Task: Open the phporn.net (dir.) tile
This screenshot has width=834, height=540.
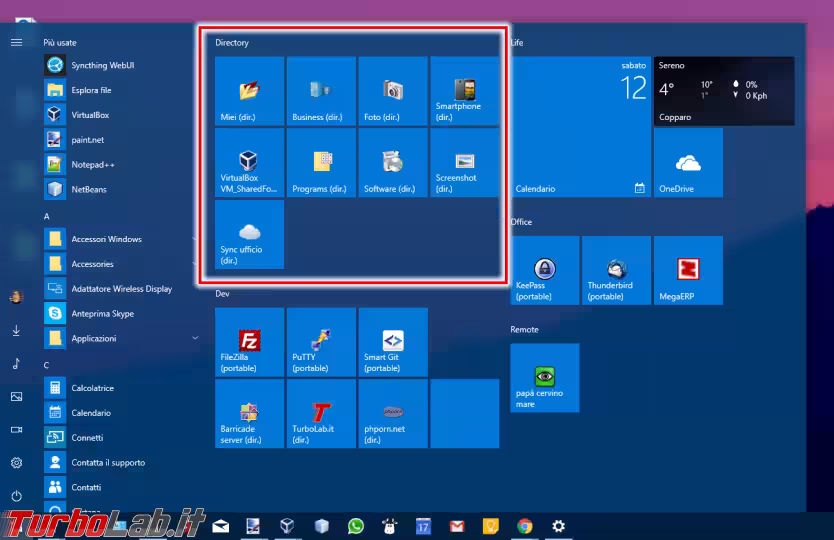Action: tap(393, 414)
